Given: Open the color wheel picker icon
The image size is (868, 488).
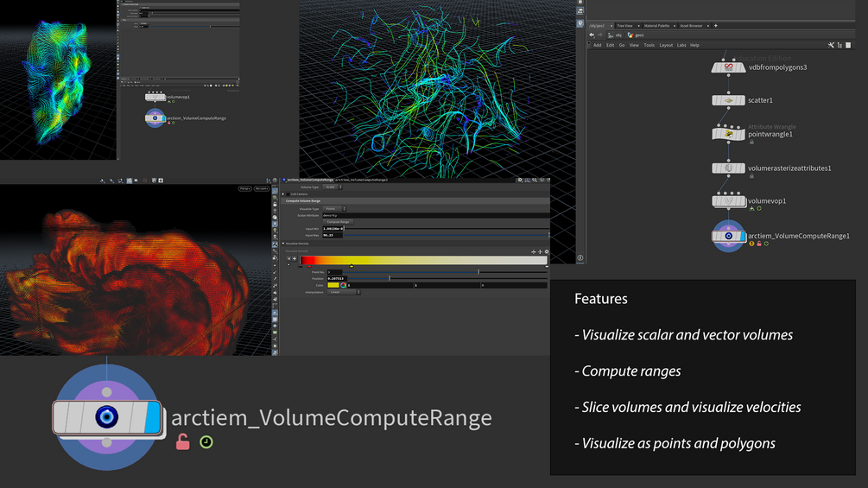Looking at the screenshot, I should [343, 286].
